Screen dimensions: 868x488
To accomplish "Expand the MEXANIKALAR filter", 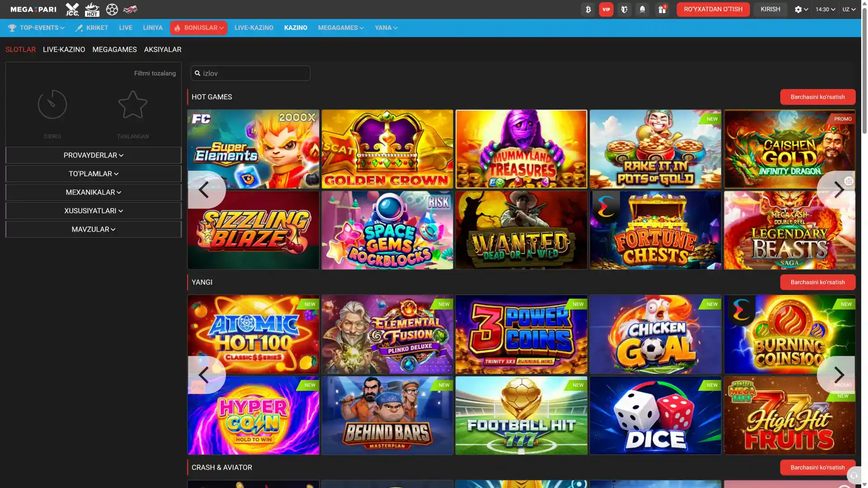I will pos(94,192).
